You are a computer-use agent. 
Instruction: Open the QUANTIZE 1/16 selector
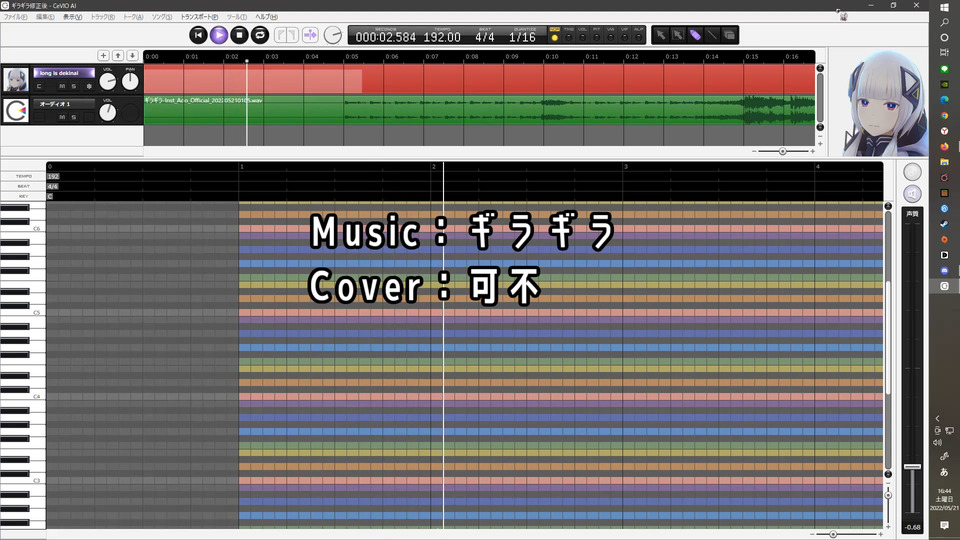pyautogui.click(x=521, y=37)
